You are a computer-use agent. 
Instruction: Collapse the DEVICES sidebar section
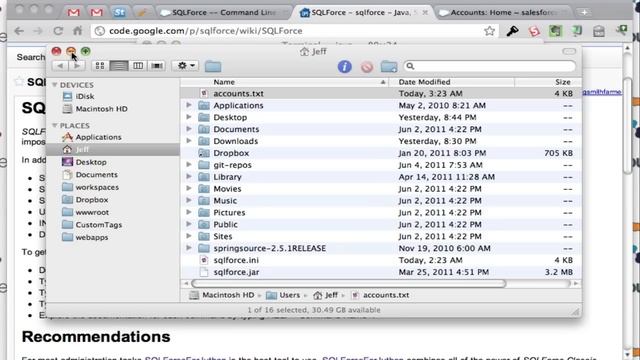(x=55, y=85)
